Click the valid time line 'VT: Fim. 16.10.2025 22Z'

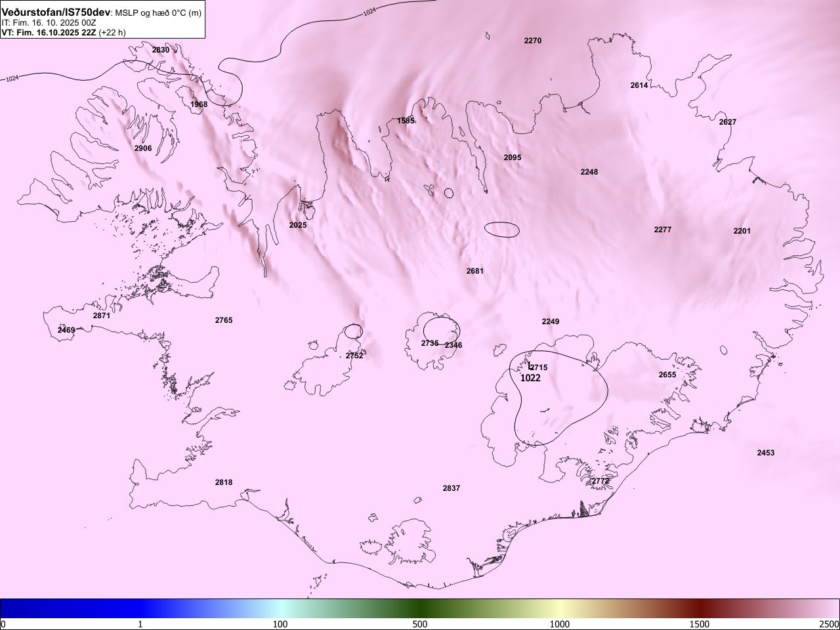click(49, 32)
